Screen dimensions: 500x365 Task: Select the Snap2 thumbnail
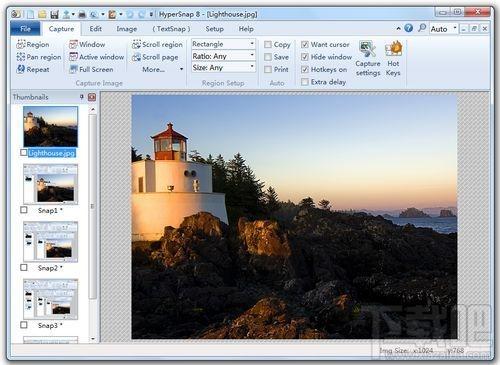pyautogui.click(x=50, y=242)
